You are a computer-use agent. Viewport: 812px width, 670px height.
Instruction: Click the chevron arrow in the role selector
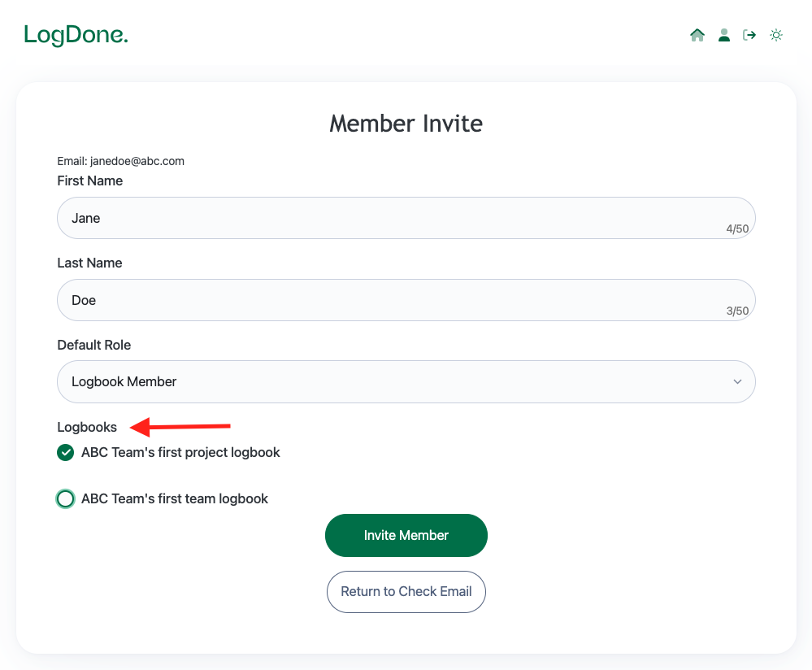tap(737, 381)
